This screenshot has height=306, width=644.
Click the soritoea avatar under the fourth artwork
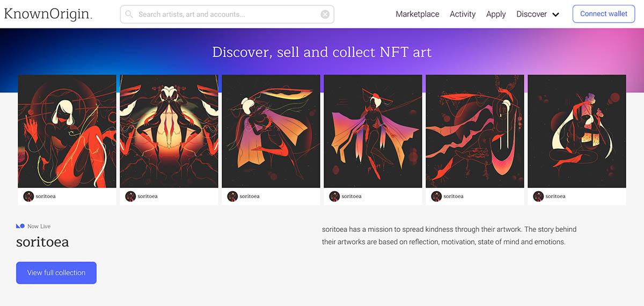(334, 196)
